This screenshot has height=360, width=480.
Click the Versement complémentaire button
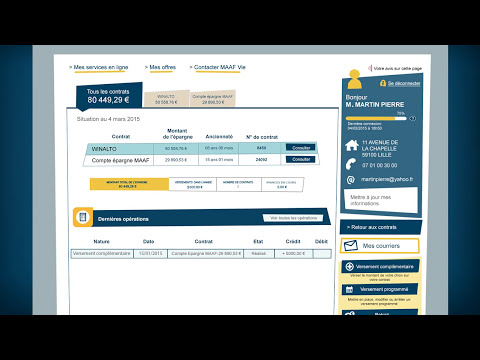(x=381, y=267)
